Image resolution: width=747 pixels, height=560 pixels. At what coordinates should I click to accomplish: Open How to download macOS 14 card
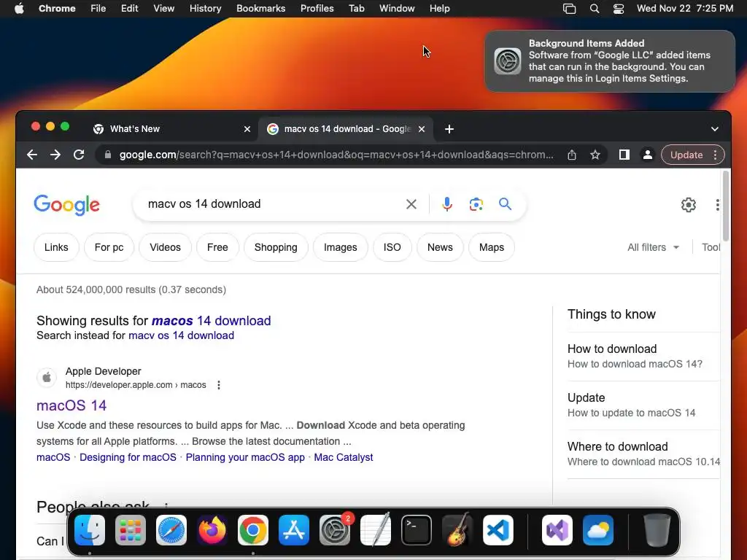643,356
